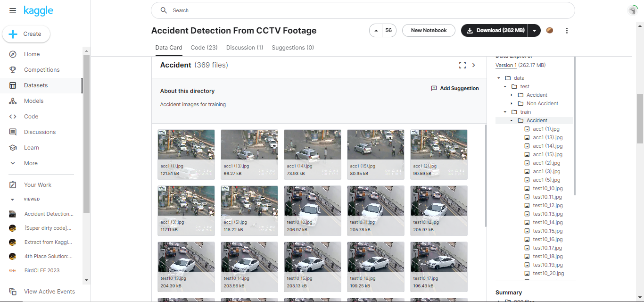The width and height of the screenshot is (644, 302).
Task: Open the user profile avatar
Action: click(x=633, y=10)
